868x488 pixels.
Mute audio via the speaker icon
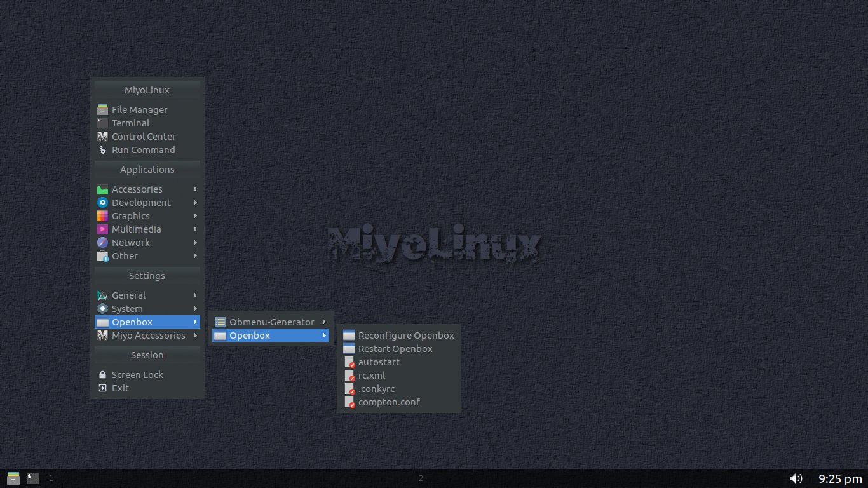tap(796, 478)
